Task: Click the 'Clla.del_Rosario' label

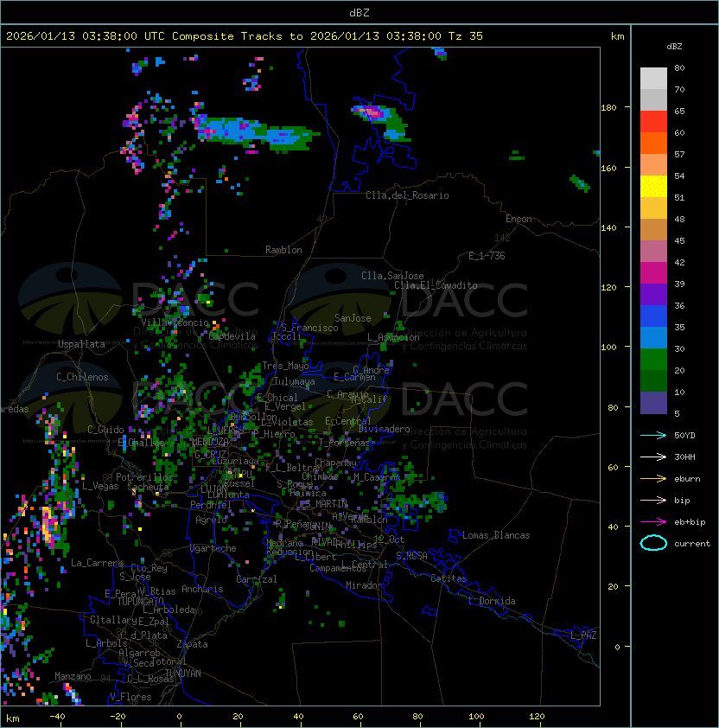Action: coord(407,195)
